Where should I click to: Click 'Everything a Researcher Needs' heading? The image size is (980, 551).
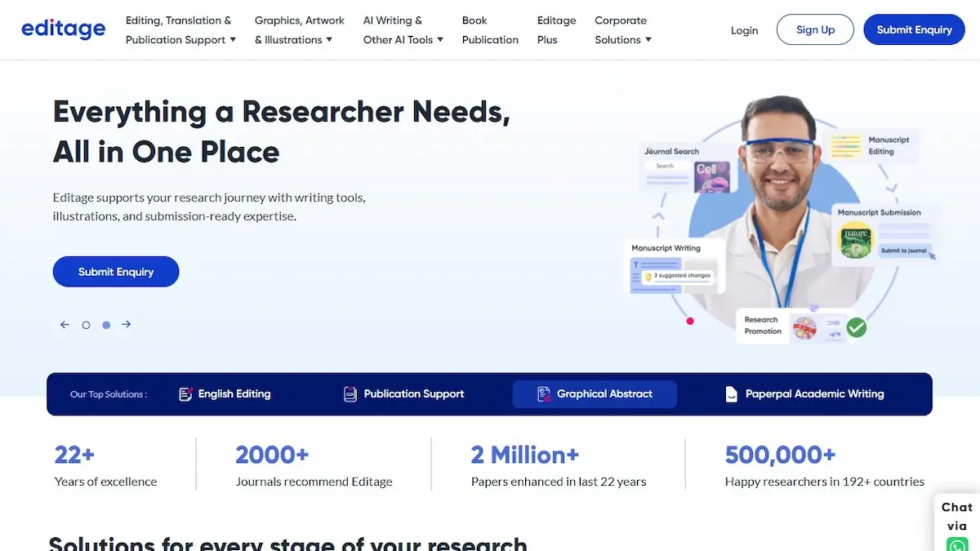coord(282,112)
